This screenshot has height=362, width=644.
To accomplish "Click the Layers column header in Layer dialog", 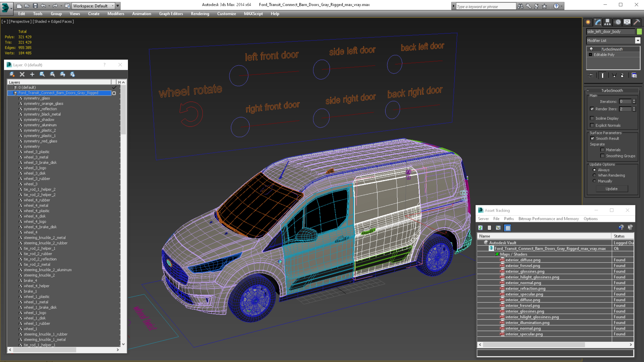I will coord(59,82).
